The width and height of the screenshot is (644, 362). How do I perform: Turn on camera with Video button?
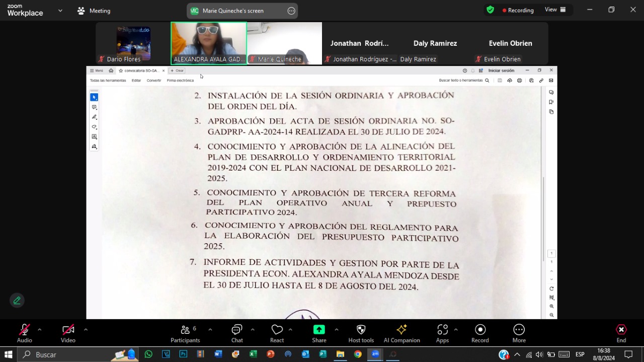pos(68,333)
